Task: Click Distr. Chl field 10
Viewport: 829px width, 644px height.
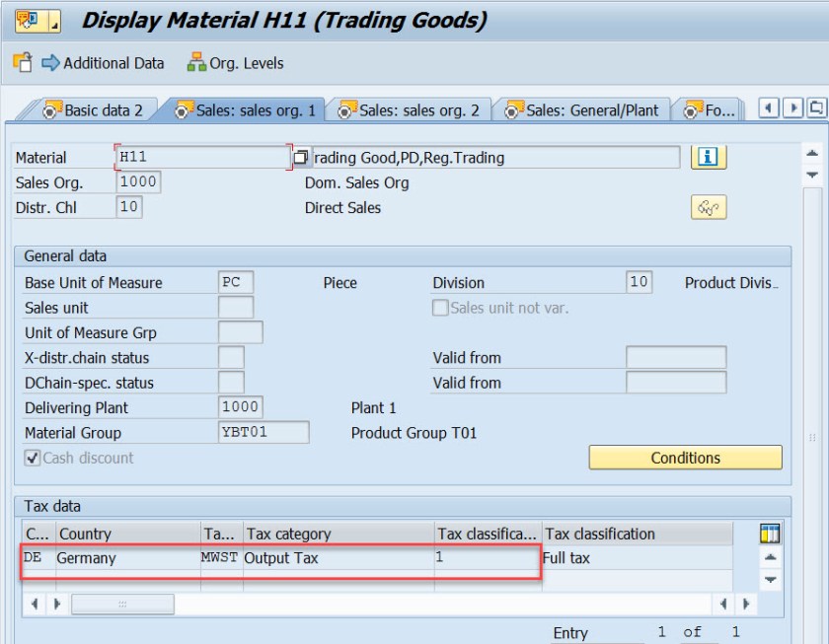Action: tap(129, 207)
